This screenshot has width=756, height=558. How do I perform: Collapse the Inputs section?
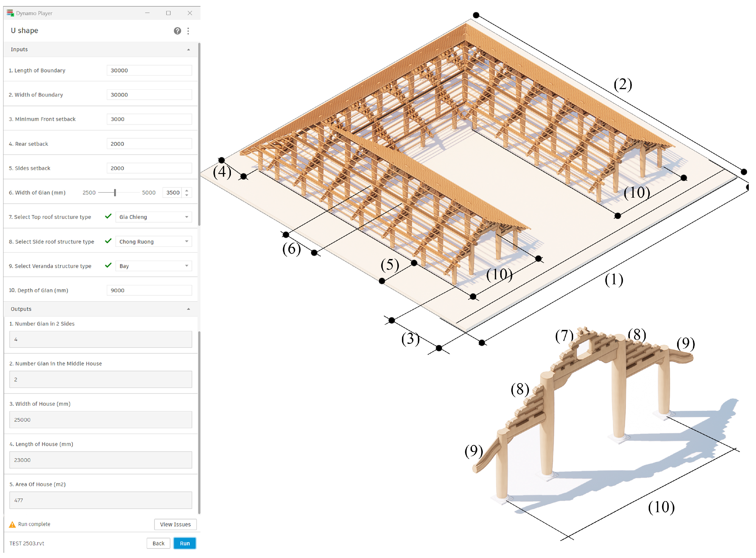[188, 50]
